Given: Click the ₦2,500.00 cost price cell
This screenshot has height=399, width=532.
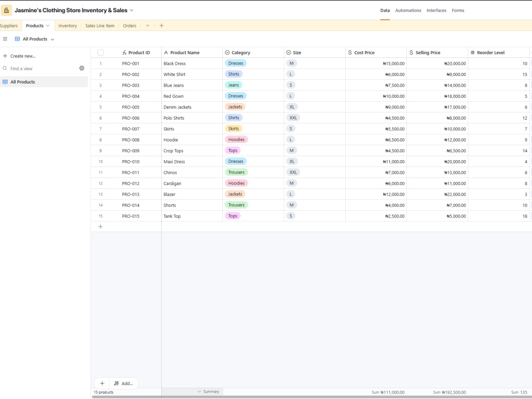Looking at the screenshot, I should point(376,216).
